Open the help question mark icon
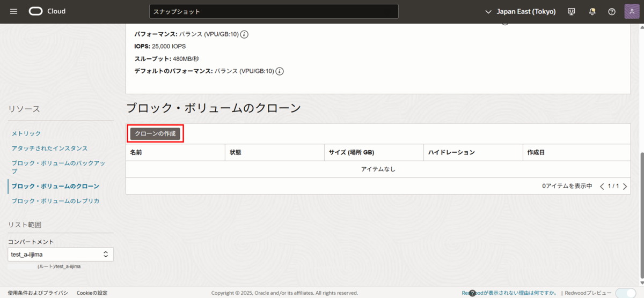The height and width of the screenshot is (298, 644). (x=612, y=11)
